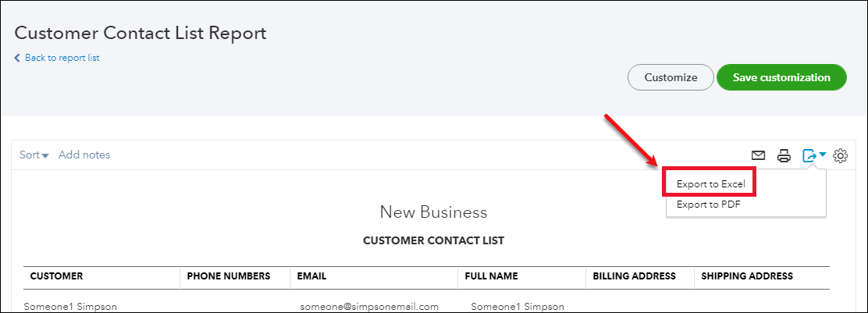Select Export to Excel option
The width and height of the screenshot is (868, 313).
pyautogui.click(x=711, y=185)
